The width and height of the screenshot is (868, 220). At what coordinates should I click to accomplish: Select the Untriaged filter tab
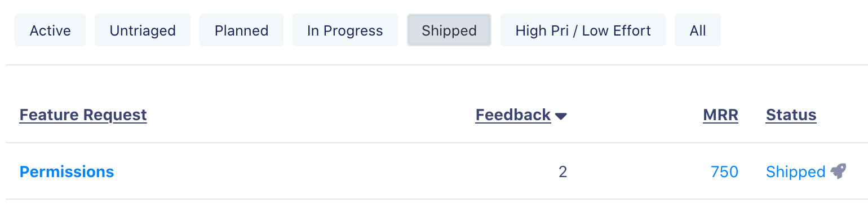pyautogui.click(x=143, y=30)
